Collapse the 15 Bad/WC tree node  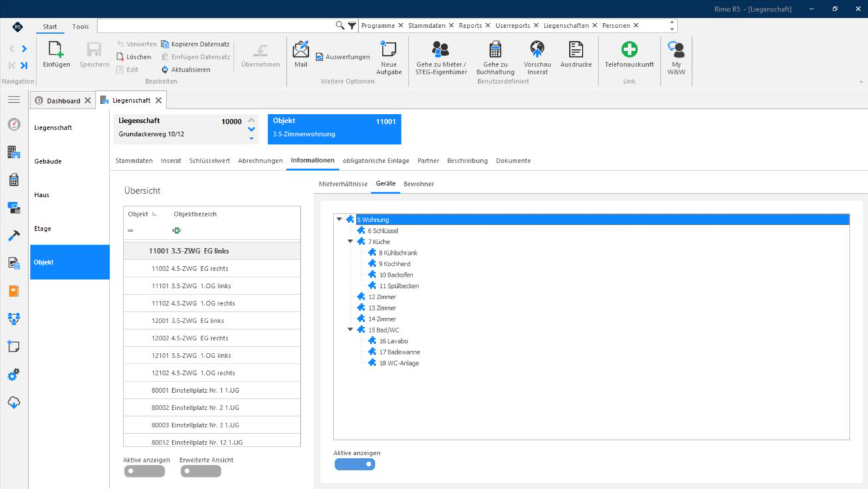(351, 330)
